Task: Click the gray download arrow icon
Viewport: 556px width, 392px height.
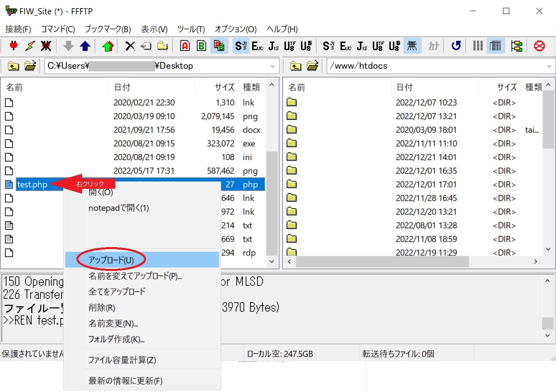Action: (x=69, y=46)
